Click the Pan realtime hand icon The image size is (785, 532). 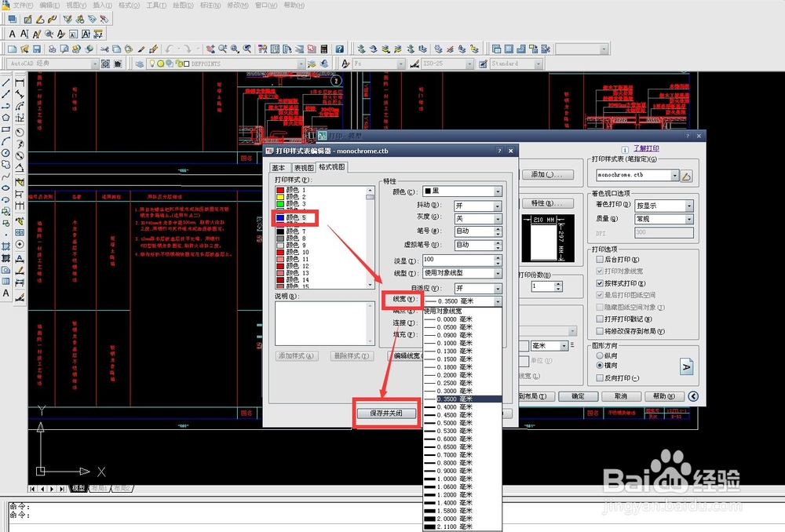210,49
